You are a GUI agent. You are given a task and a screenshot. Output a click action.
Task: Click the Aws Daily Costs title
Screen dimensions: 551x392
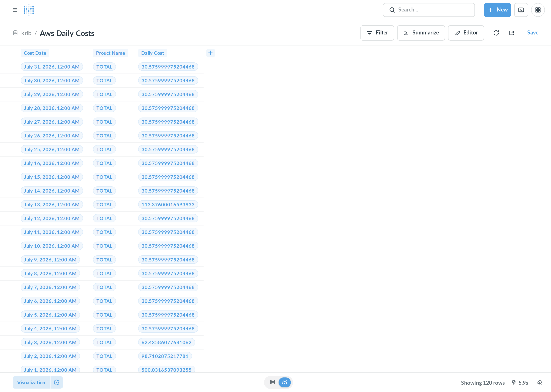(x=67, y=33)
